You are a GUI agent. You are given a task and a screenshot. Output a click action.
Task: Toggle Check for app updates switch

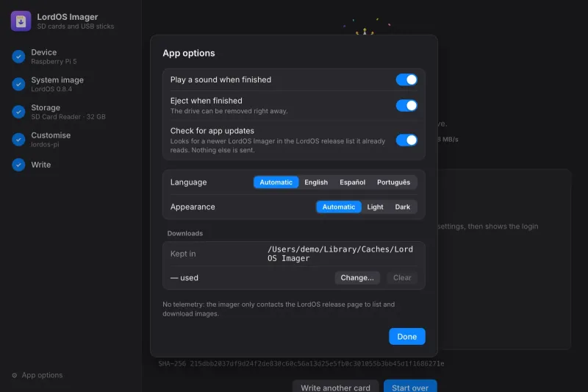pyautogui.click(x=406, y=140)
